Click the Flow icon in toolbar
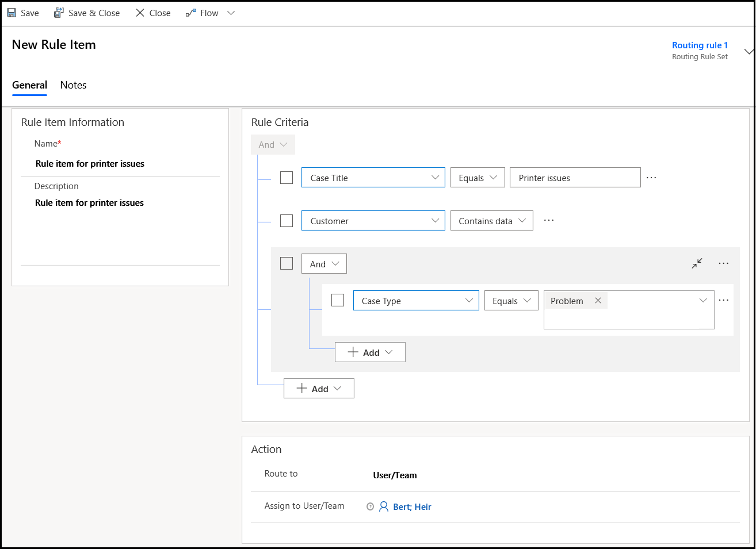Image resolution: width=756 pixels, height=549 pixels. (191, 13)
